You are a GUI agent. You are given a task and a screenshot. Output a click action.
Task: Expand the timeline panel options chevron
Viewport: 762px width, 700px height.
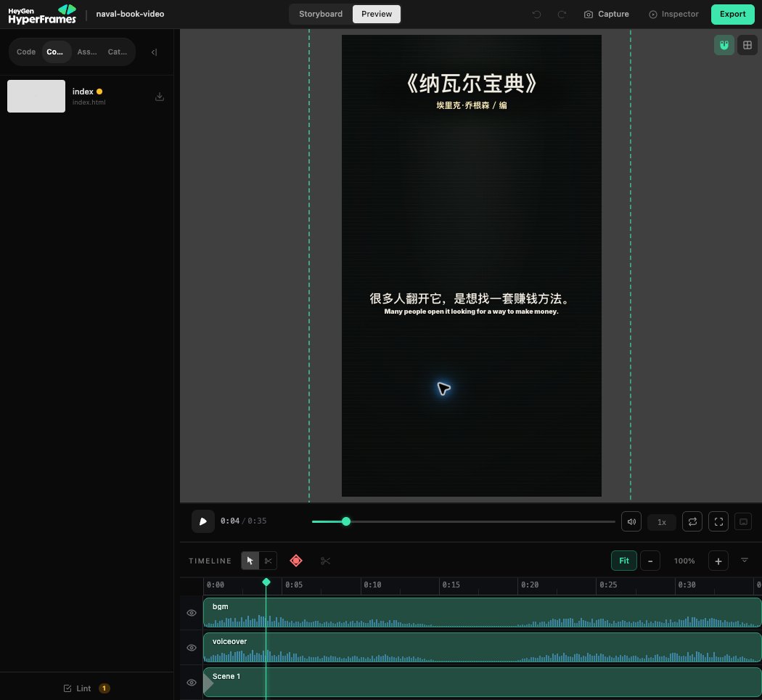[x=744, y=560]
